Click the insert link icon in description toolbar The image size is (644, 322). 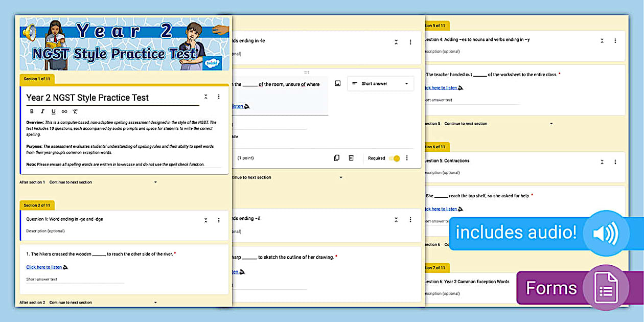(x=64, y=111)
